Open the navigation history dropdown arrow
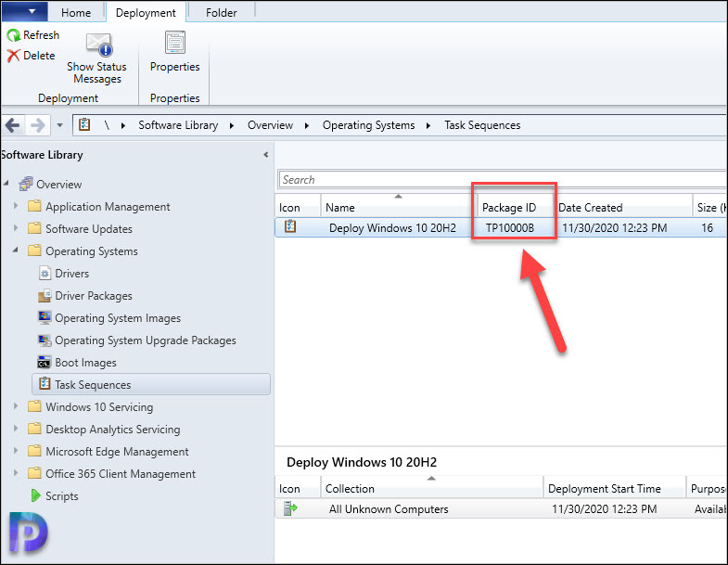Image resolution: width=728 pixels, height=565 pixels. (x=59, y=125)
